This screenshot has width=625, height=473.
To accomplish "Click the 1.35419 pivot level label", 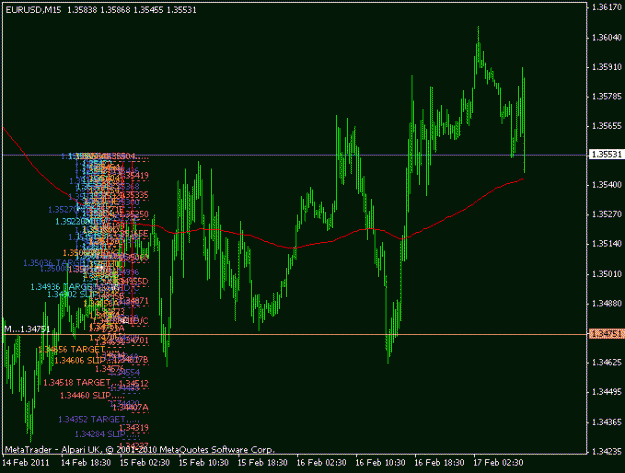I will (x=135, y=176).
